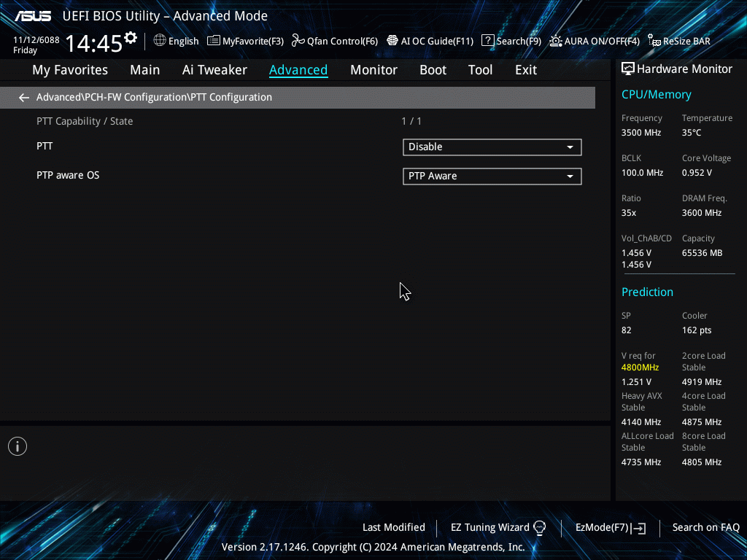The width and height of the screenshot is (747, 560).
Task: Start the EZ Tuning Wizard
Action: coord(498,527)
